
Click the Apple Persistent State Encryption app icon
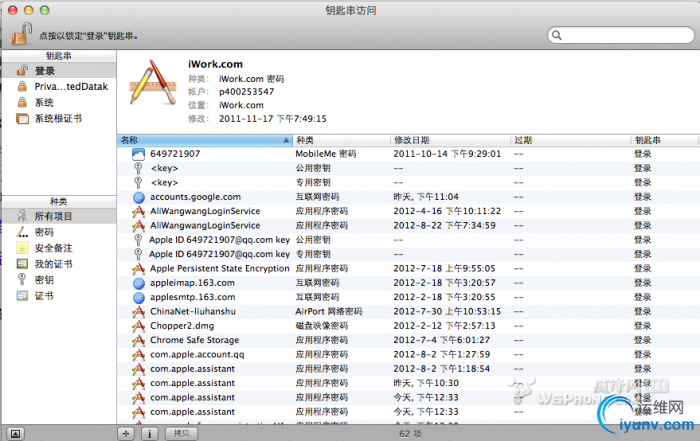pyautogui.click(x=138, y=269)
